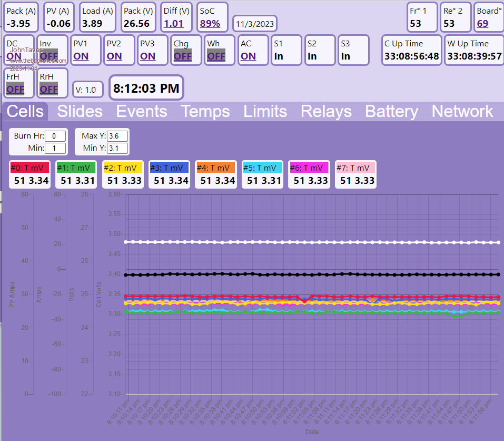Open the Board temperature 69 link
The height and width of the screenshot is (441, 504).
(482, 24)
